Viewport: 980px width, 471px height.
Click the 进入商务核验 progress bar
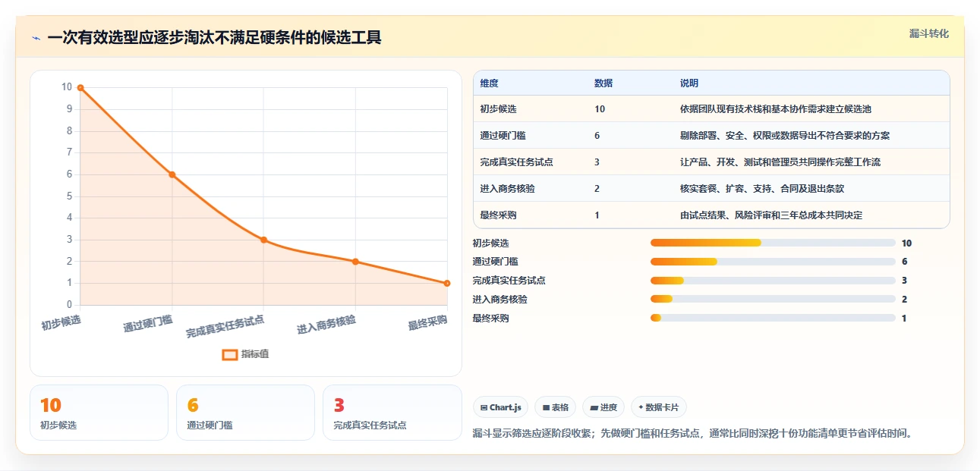[x=773, y=300]
